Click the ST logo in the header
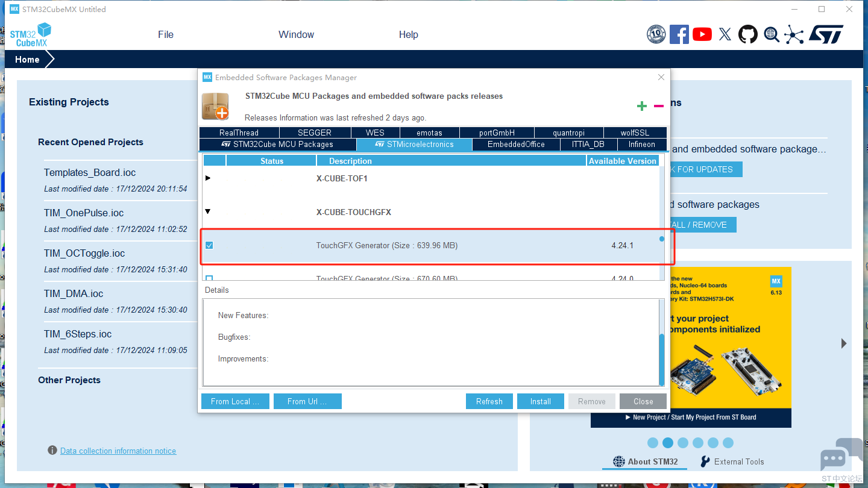Screen dimensions: 868x488 (826, 34)
